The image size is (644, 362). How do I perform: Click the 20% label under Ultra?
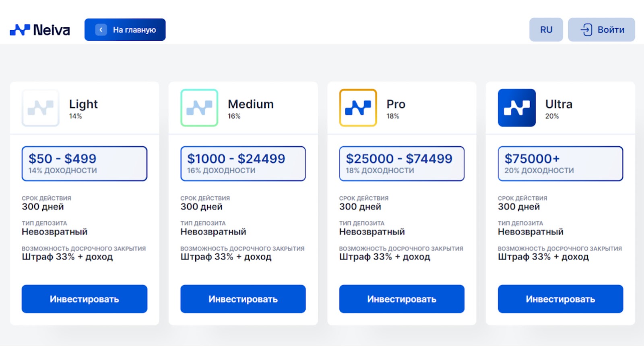[552, 116]
